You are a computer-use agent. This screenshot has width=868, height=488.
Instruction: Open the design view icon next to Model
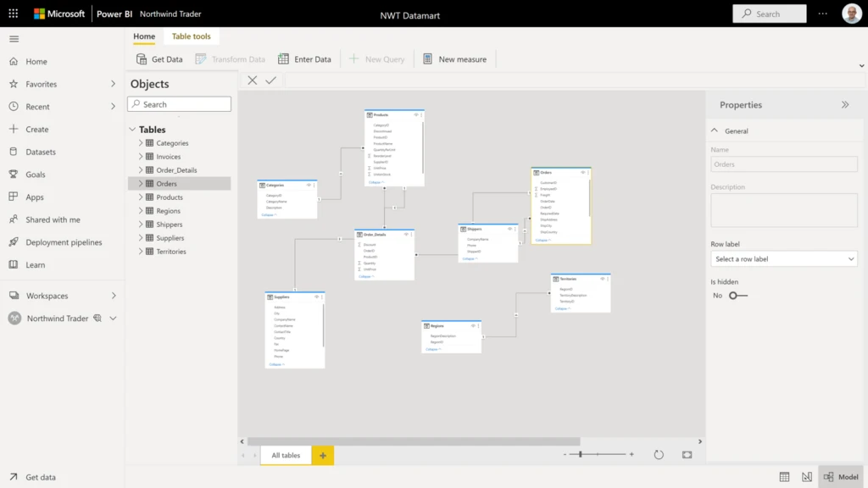click(x=808, y=476)
